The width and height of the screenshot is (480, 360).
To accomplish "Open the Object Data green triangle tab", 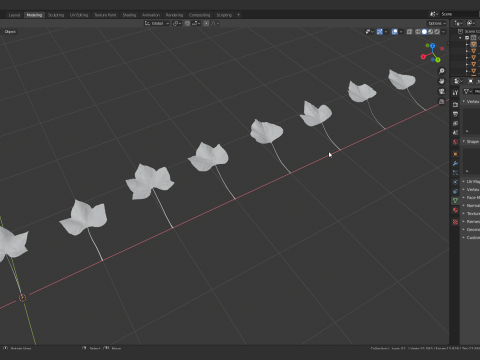I will coord(455,201).
